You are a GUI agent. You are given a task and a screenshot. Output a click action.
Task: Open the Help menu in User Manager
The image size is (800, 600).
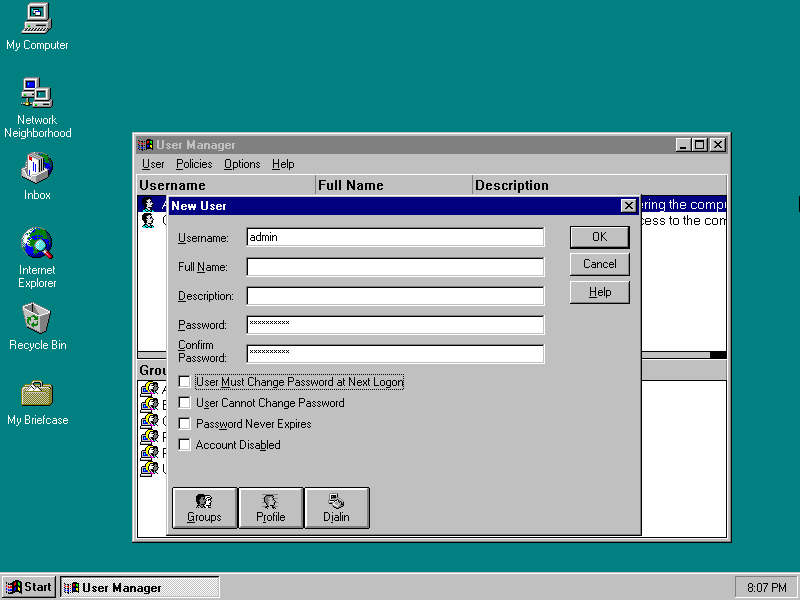283,164
